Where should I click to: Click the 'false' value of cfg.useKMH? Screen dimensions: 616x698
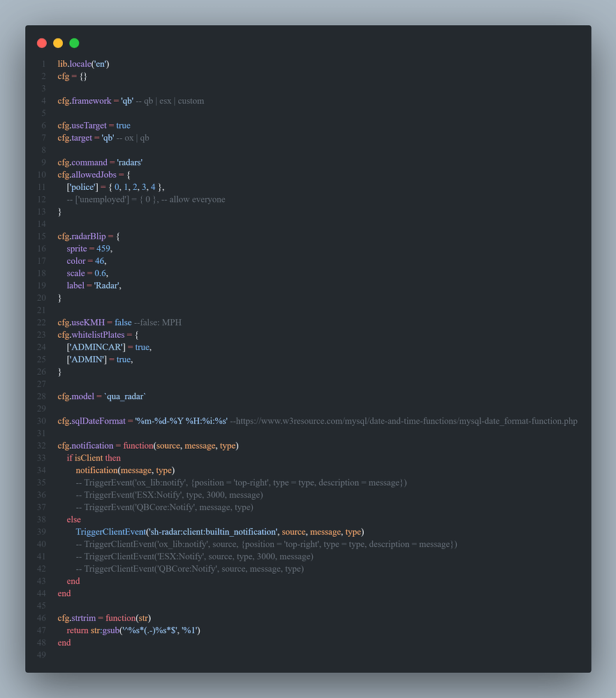tap(123, 322)
